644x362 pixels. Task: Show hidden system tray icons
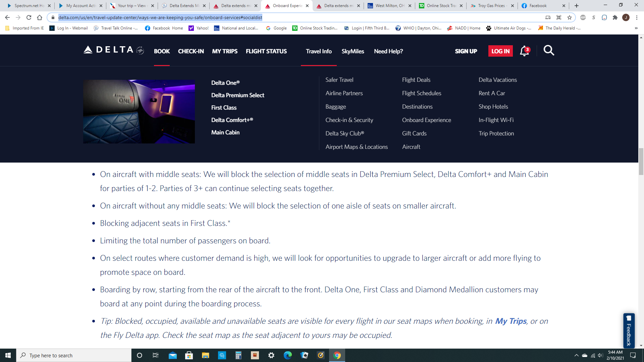click(x=576, y=355)
